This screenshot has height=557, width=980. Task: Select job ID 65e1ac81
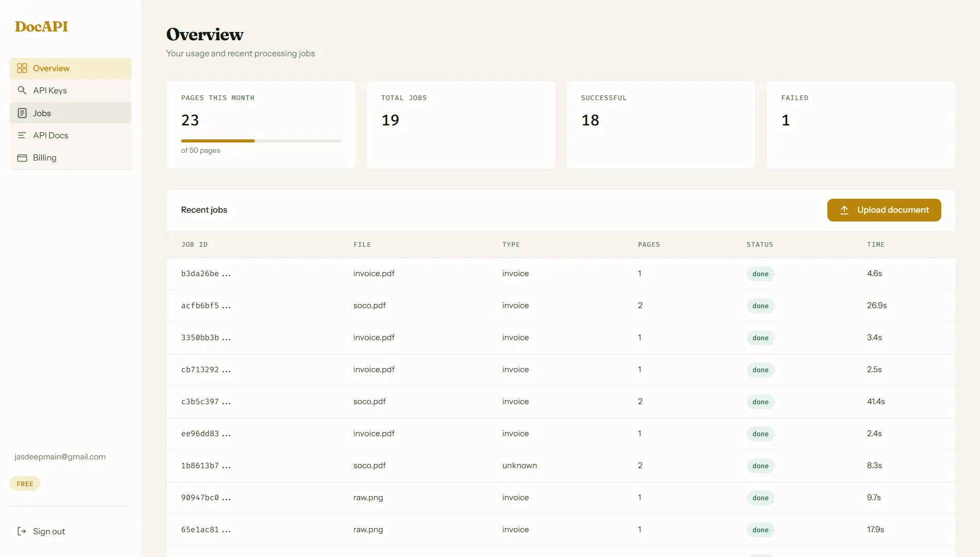[x=206, y=530]
